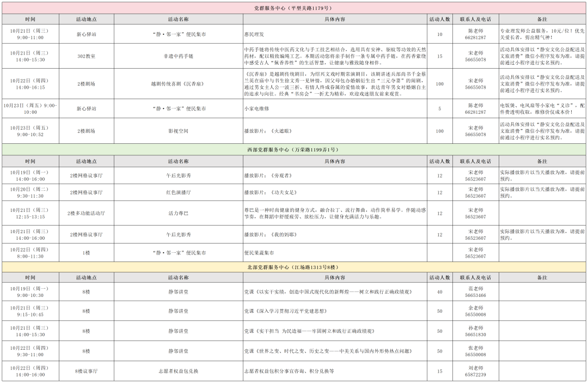The width and height of the screenshot is (588, 383).
Task: Click the activity name "活力尊巴"
Action: pyautogui.click(x=179, y=213)
